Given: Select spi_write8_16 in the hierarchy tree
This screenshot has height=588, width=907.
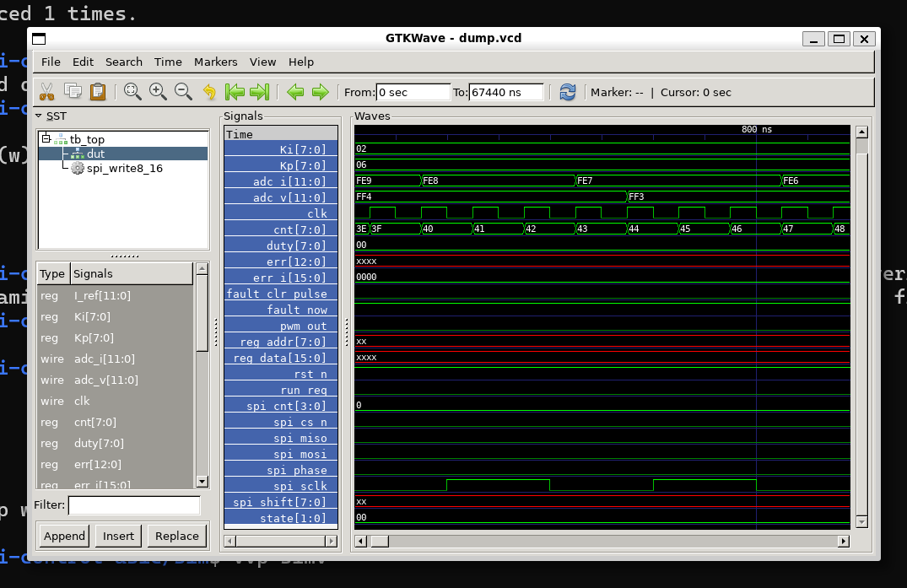Looking at the screenshot, I should 124,168.
